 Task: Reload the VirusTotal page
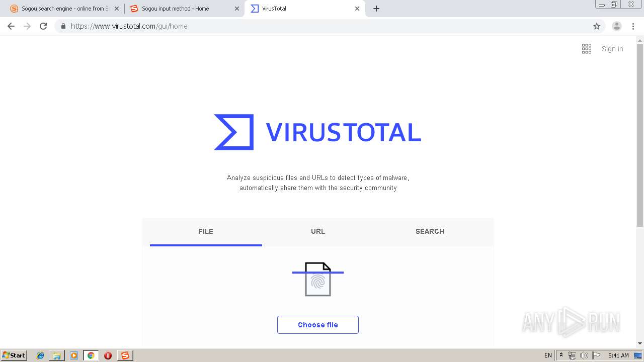[x=43, y=26]
